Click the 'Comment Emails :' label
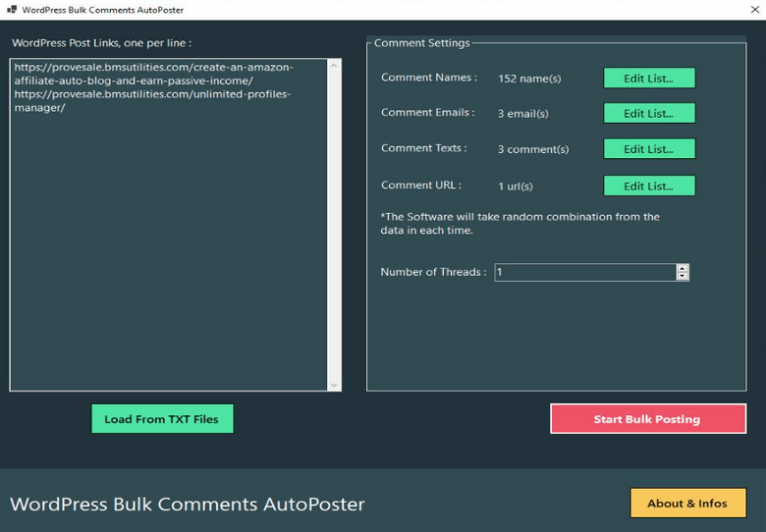The image size is (766, 532). [x=428, y=113]
